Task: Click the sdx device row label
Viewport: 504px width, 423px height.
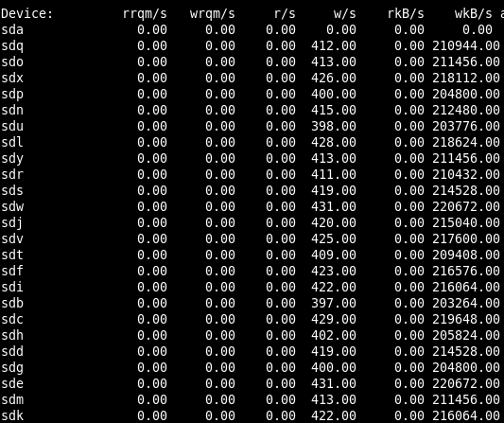Action: click(12, 79)
